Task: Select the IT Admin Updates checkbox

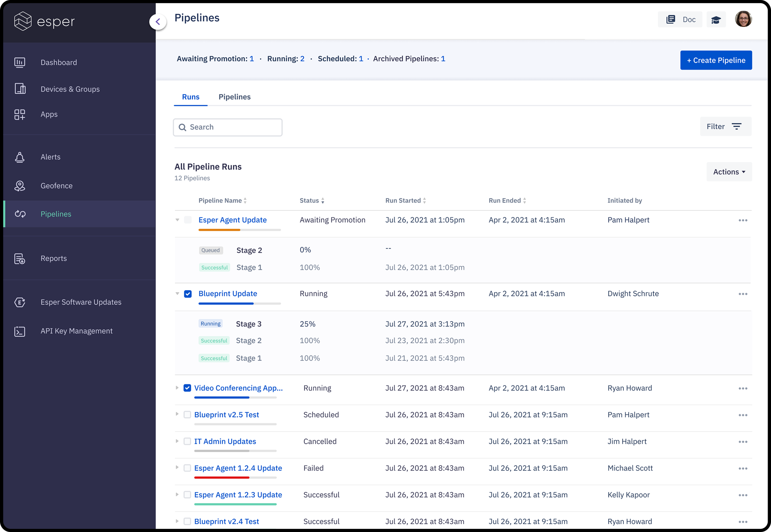Action: [187, 441]
